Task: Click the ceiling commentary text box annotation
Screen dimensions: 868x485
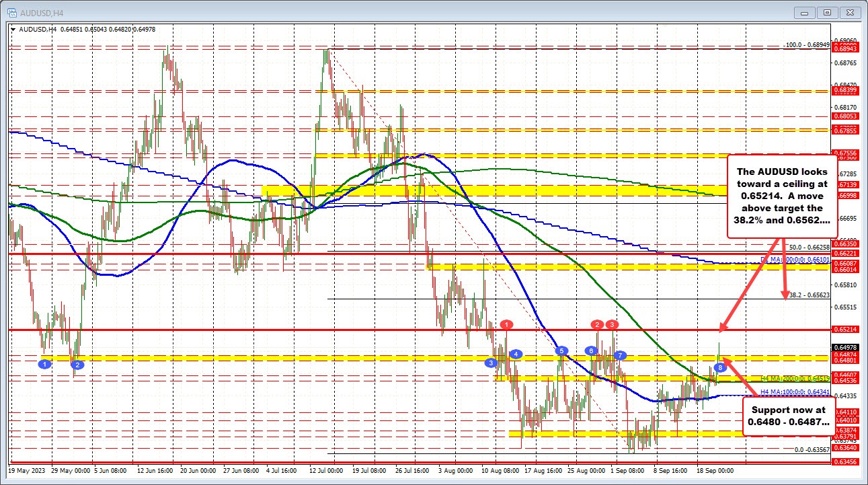Action: pyautogui.click(x=782, y=196)
